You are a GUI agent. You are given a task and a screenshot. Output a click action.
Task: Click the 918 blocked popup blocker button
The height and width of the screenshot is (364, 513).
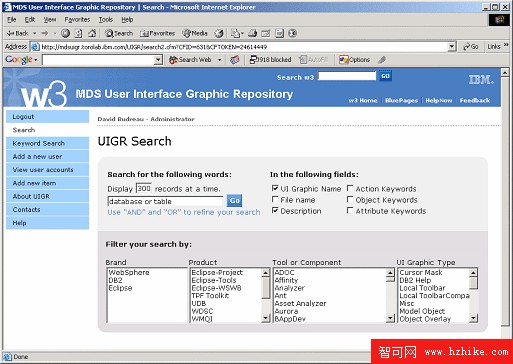coord(270,60)
